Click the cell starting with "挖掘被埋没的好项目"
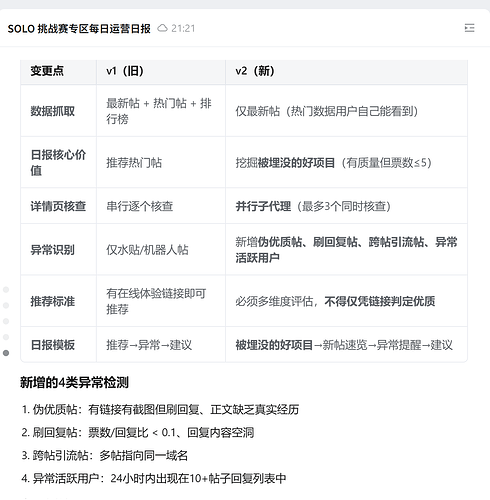Viewport: 490px width, 500px height. point(346,162)
